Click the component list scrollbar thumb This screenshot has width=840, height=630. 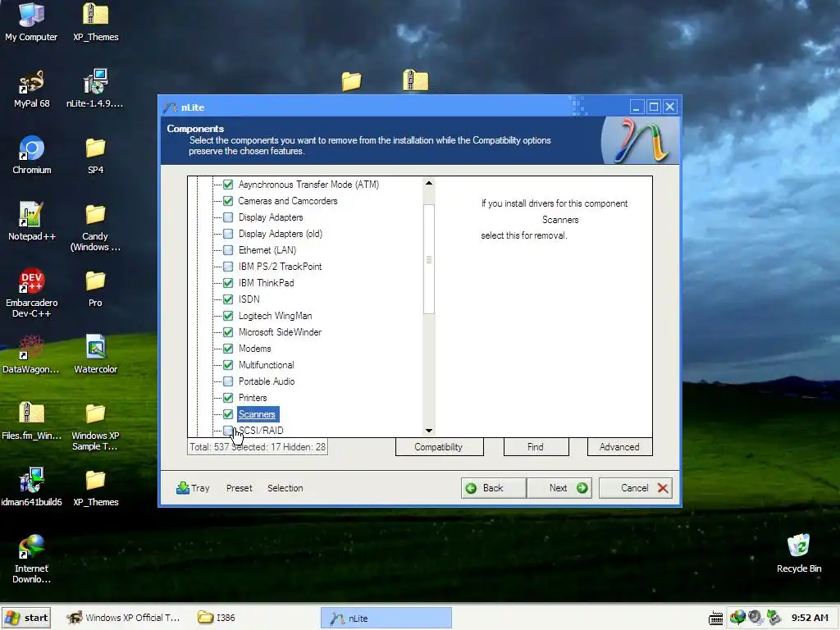click(428, 259)
